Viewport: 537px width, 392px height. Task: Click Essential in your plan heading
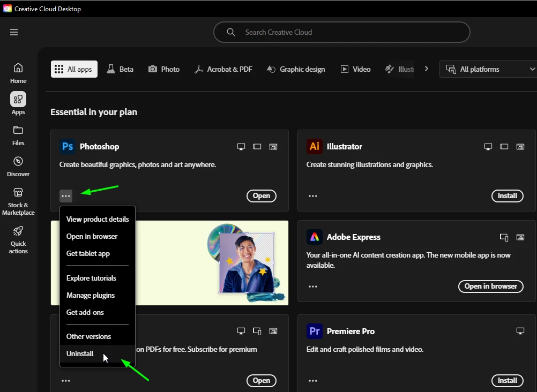[94, 112]
